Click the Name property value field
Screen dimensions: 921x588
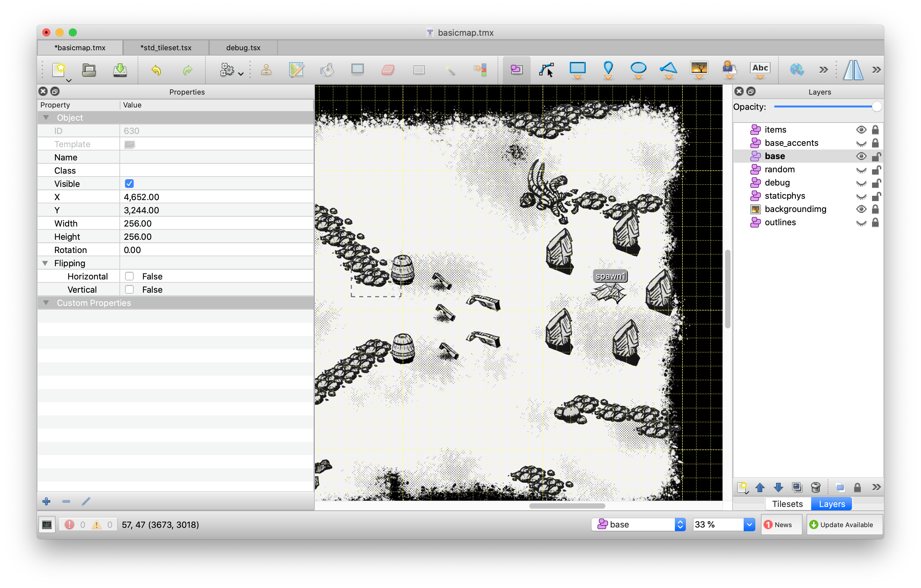[216, 157]
